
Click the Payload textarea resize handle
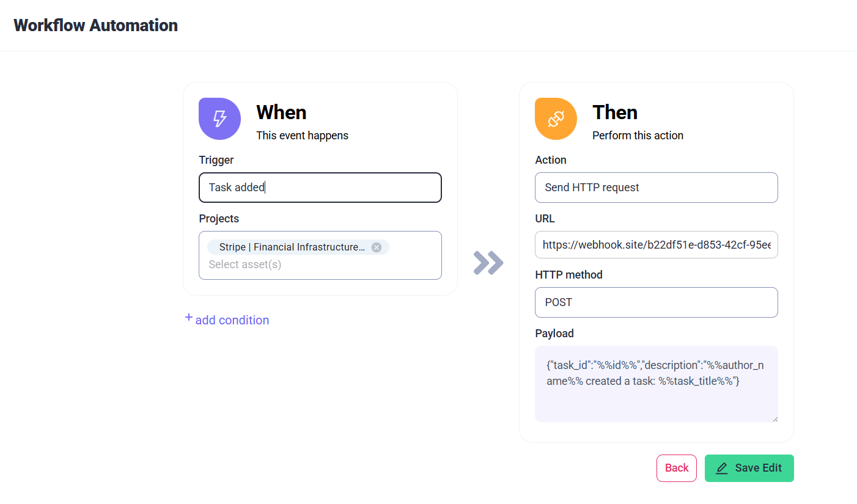[x=774, y=418]
